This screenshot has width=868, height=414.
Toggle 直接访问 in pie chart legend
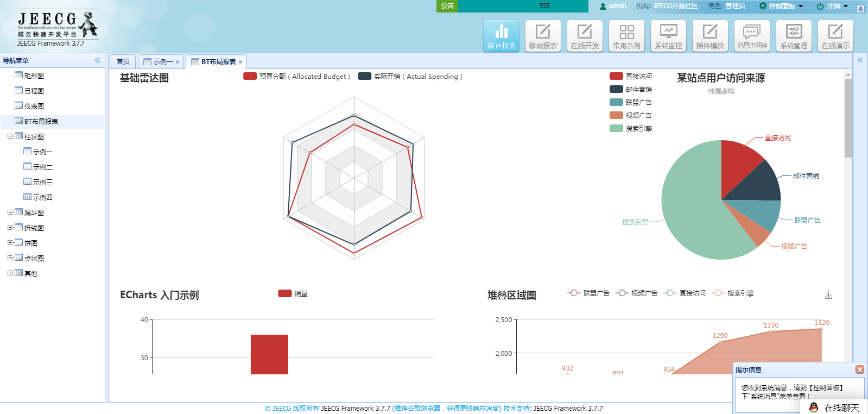coord(631,77)
